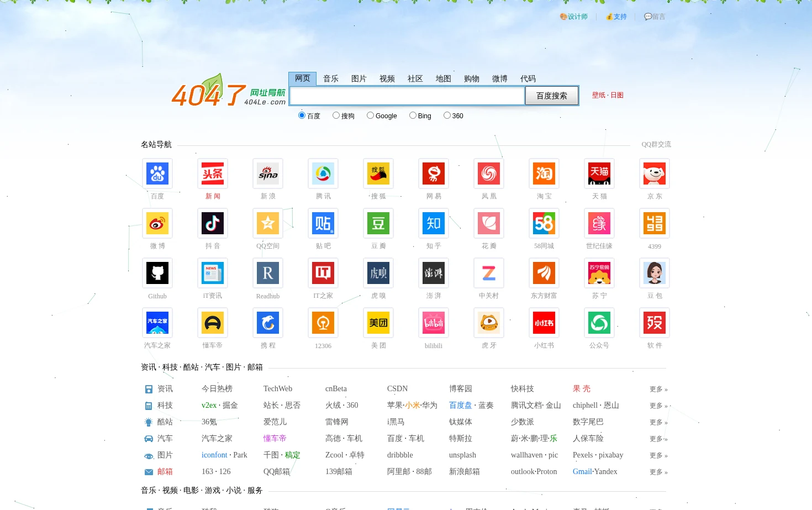Viewport: 812px width, 510px height.
Task: Open the 壁纸 link beside search
Action: (x=599, y=95)
